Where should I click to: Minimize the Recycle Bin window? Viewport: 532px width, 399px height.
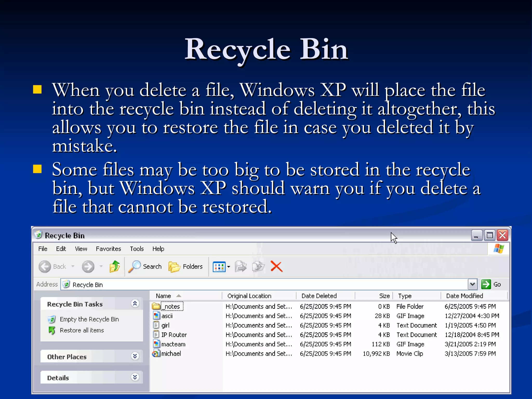(477, 235)
